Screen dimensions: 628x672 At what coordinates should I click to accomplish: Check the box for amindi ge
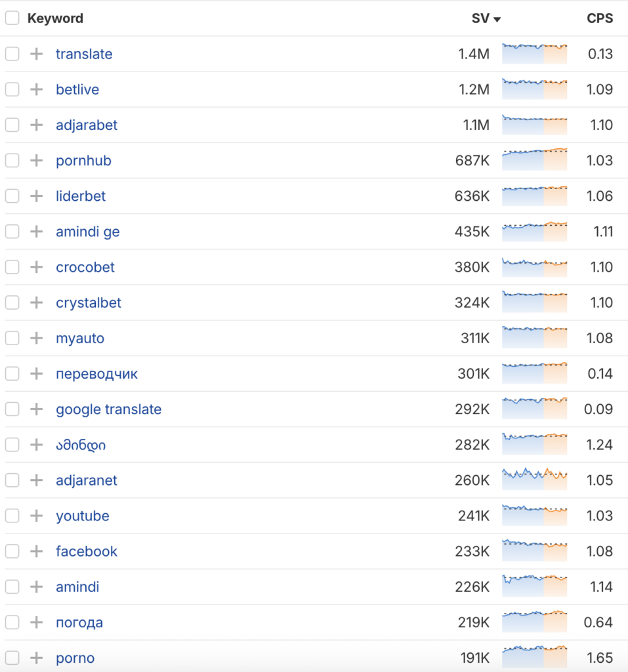12,232
